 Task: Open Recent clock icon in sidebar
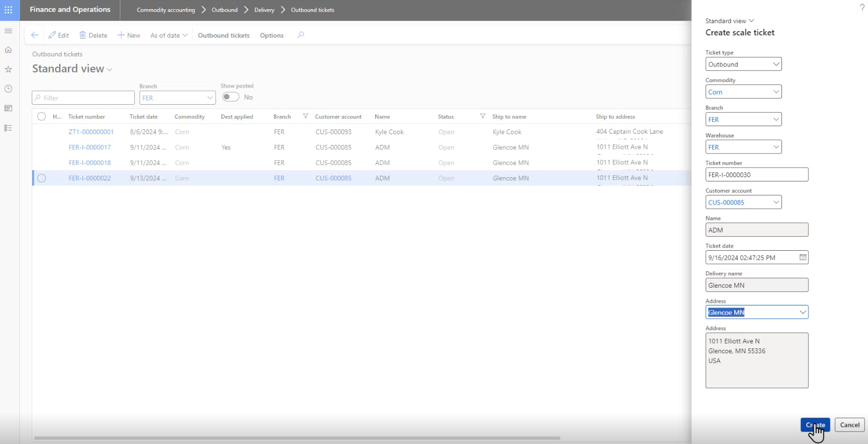pyautogui.click(x=9, y=89)
